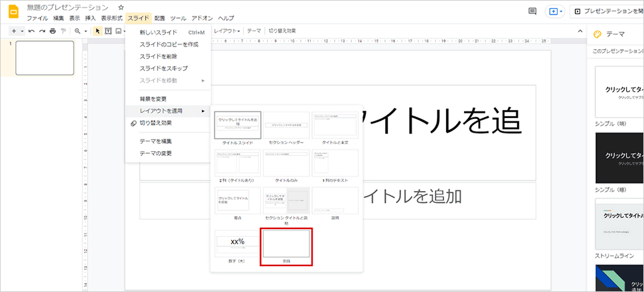Image resolution: width=644 pixels, height=292 pixels.
Task: Open the 編集 menu
Action: click(58, 18)
